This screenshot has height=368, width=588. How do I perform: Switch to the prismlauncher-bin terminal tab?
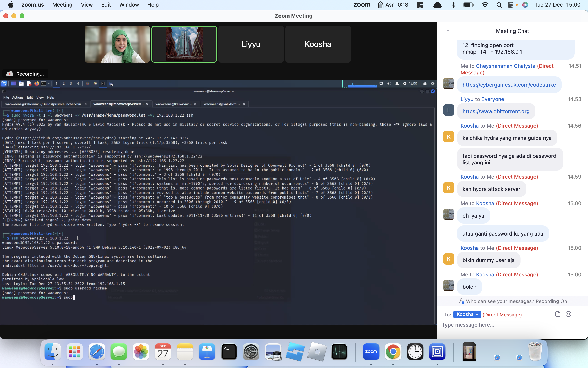pos(43,104)
